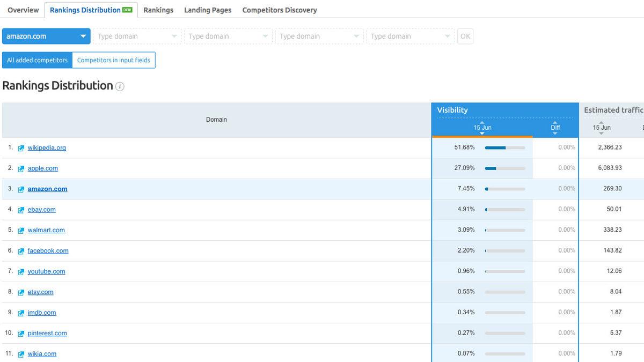This screenshot has height=362, width=644.
Task: Switch to Competitors in input fields
Action: click(114, 60)
